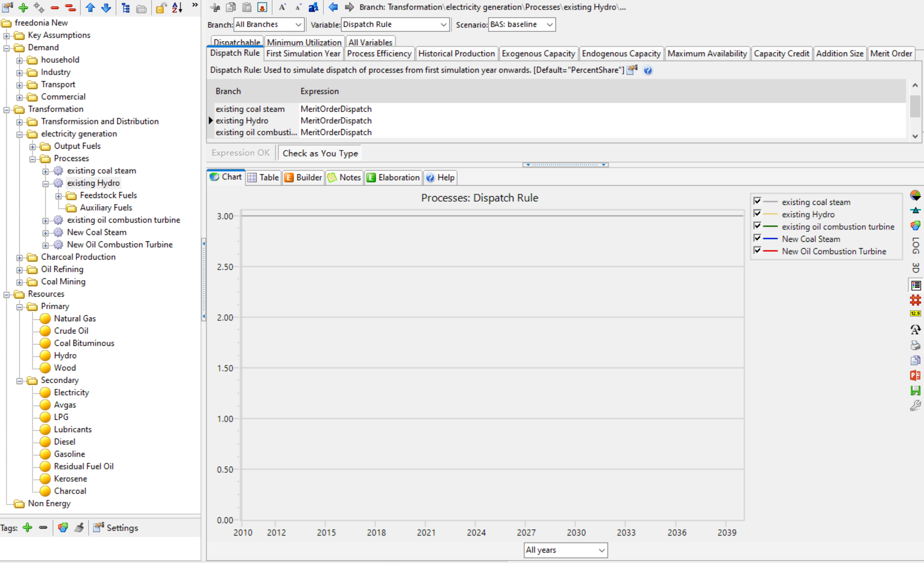The width and height of the screenshot is (924, 563).
Task: Uncheck existing coal steam legend checkbox
Action: click(757, 201)
